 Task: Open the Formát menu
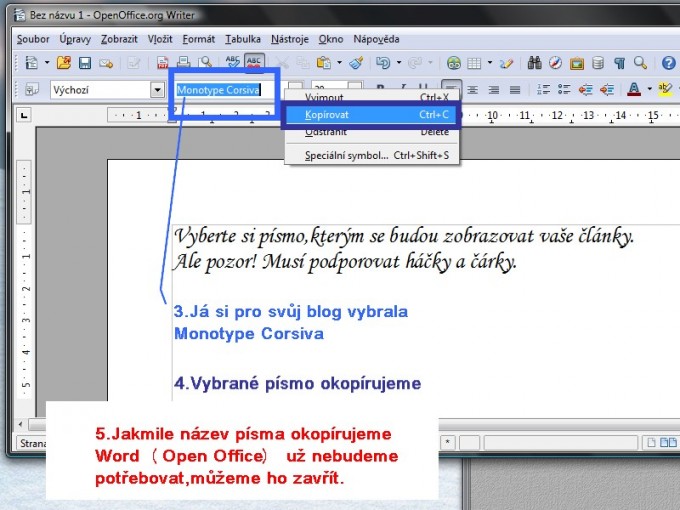click(x=199, y=39)
